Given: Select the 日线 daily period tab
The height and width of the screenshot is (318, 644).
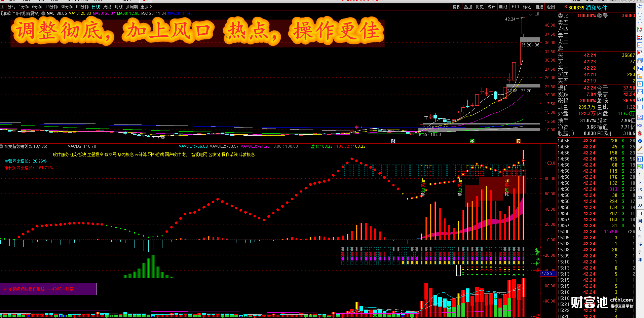Looking at the screenshot, I should pos(96,7).
